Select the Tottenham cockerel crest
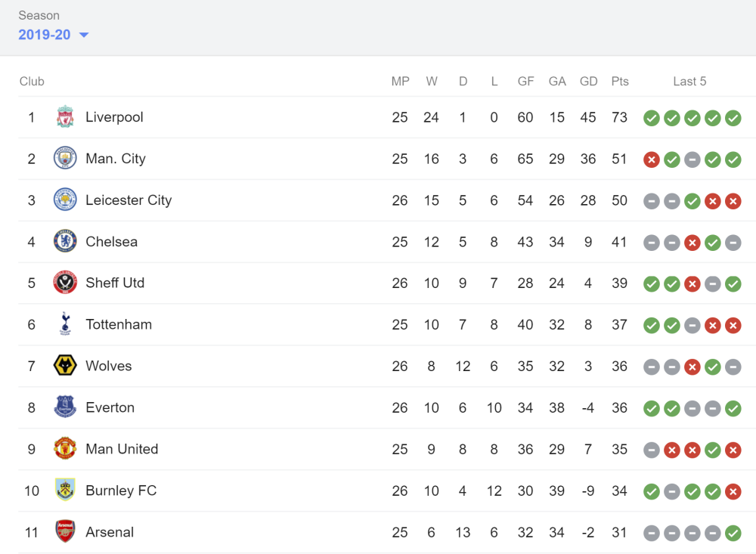Screen dimensions: 756x554 [x=65, y=324]
